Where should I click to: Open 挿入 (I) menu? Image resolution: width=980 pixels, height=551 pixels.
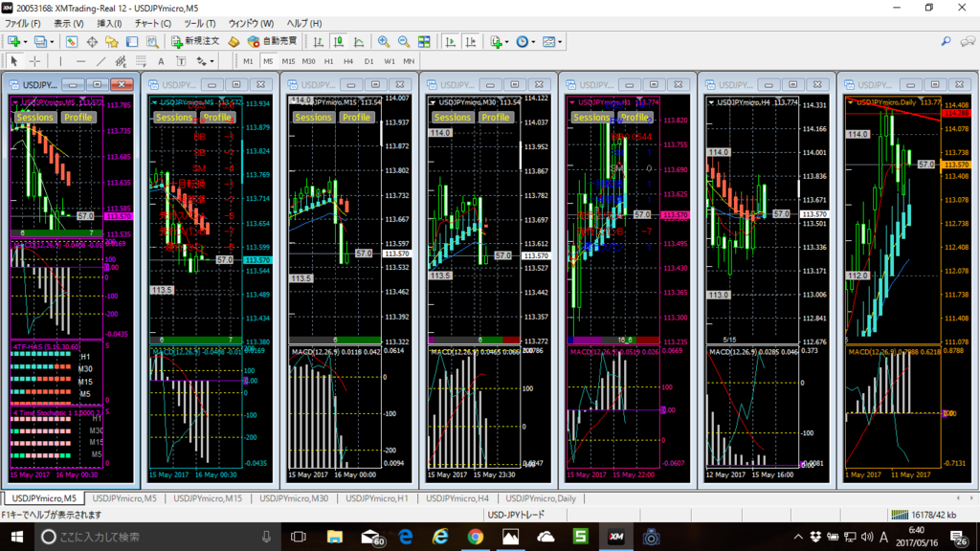[x=109, y=23]
